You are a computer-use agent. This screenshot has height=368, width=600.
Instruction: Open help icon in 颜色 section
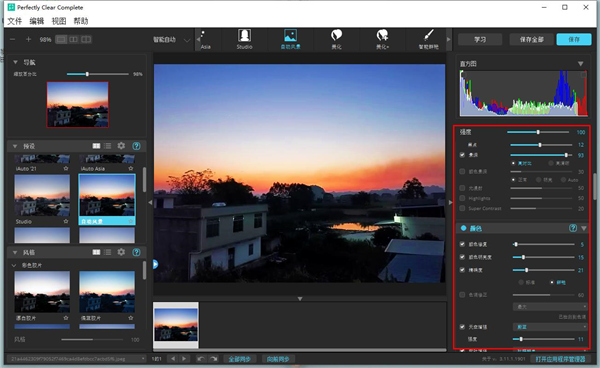tap(572, 228)
